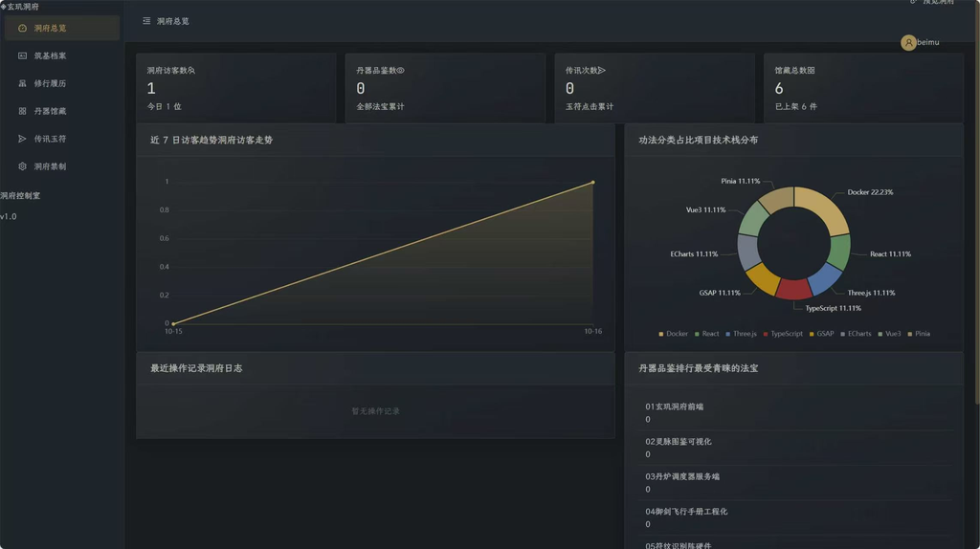The width and height of the screenshot is (980, 549).
Task: Select the 丹器馆藏 grid icon
Action: pos(23,111)
